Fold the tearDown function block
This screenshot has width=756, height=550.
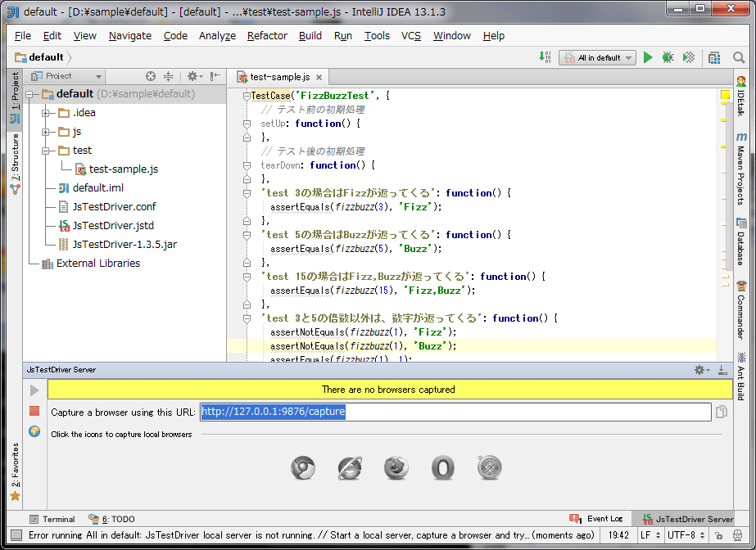pyautogui.click(x=247, y=165)
